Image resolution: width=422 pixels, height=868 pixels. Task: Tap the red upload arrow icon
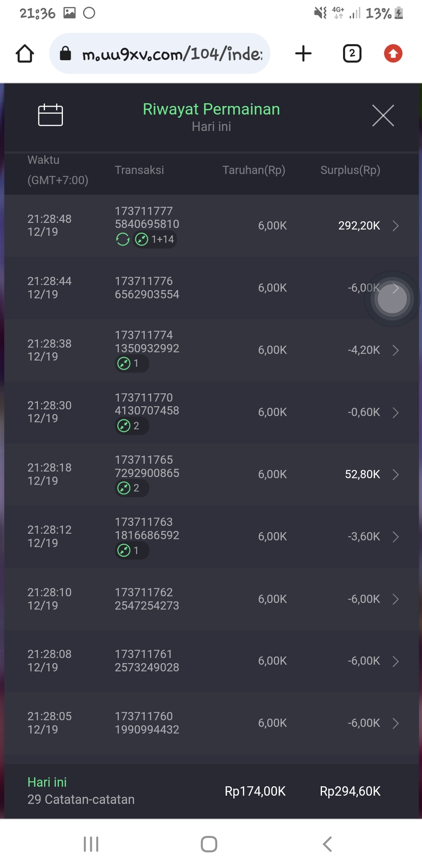(x=393, y=54)
